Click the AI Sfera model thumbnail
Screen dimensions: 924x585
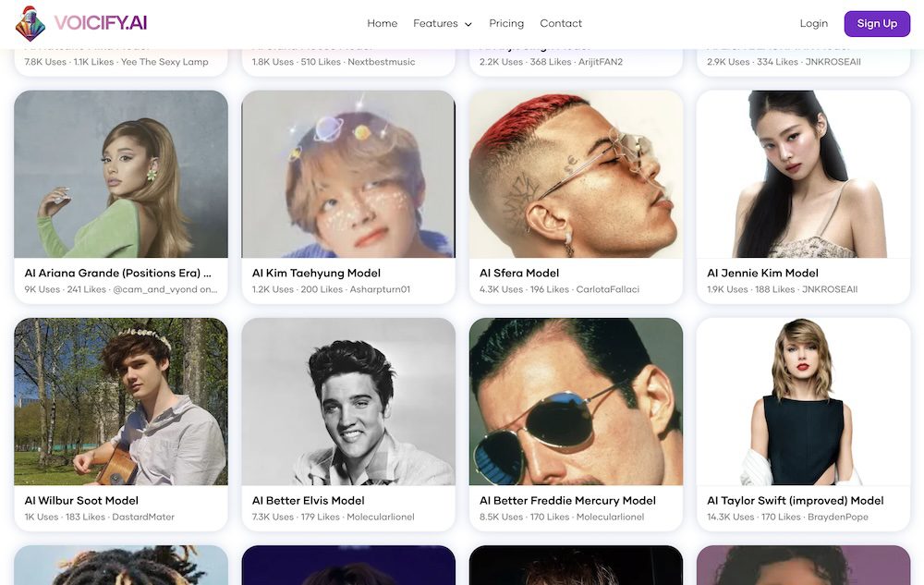coord(576,174)
